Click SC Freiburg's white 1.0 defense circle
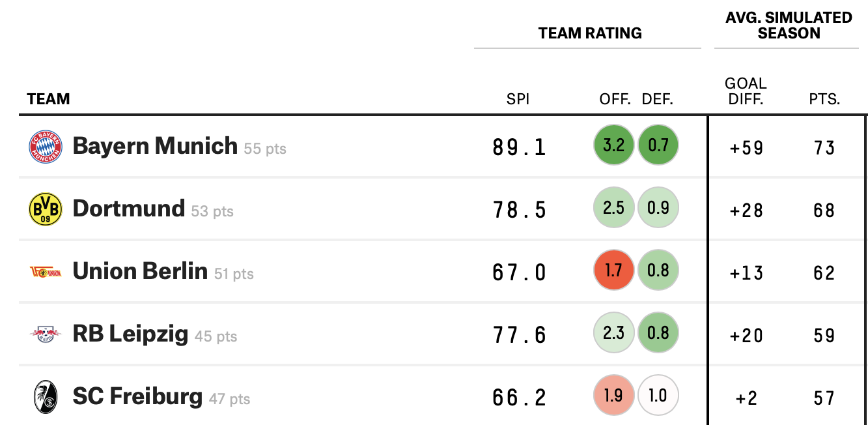 (x=658, y=395)
